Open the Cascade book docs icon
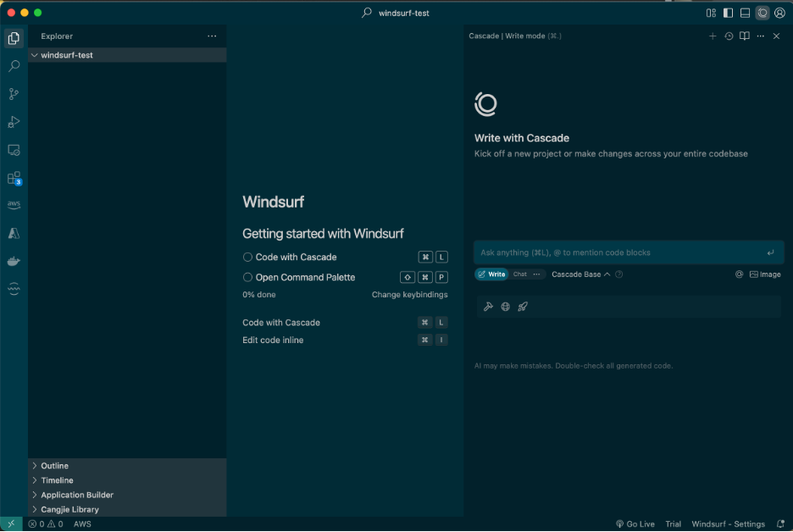793x532 pixels. pyautogui.click(x=745, y=36)
